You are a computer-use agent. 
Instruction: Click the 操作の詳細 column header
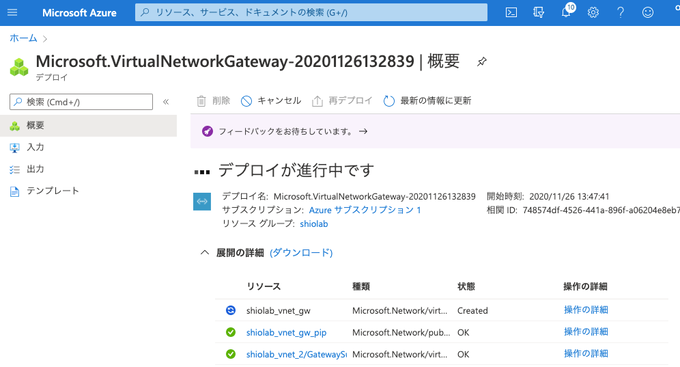point(585,286)
